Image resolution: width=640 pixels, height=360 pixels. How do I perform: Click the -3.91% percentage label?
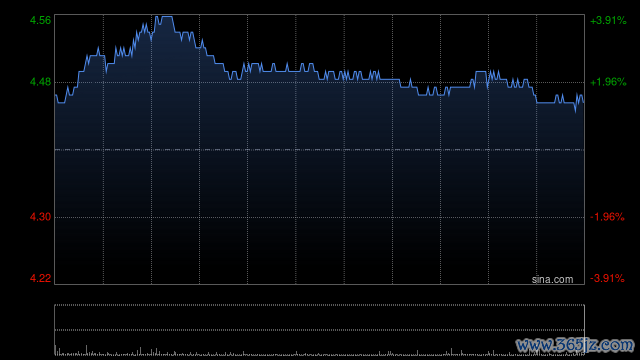(x=607, y=278)
